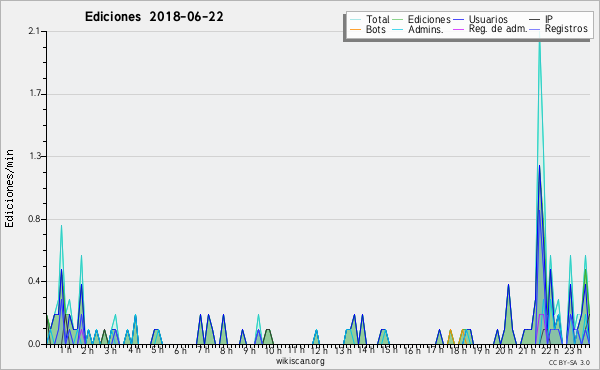Image resolution: width=600 pixels, height=370 pixels.
Task: Click the Ediciones/min y-axis label
Action: pyautogui.click(x=9, y=189)
